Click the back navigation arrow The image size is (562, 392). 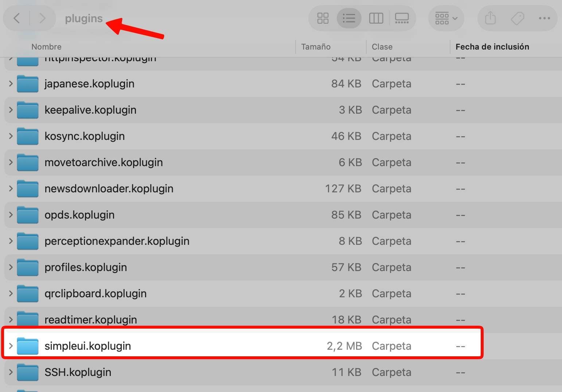(17, 18)
